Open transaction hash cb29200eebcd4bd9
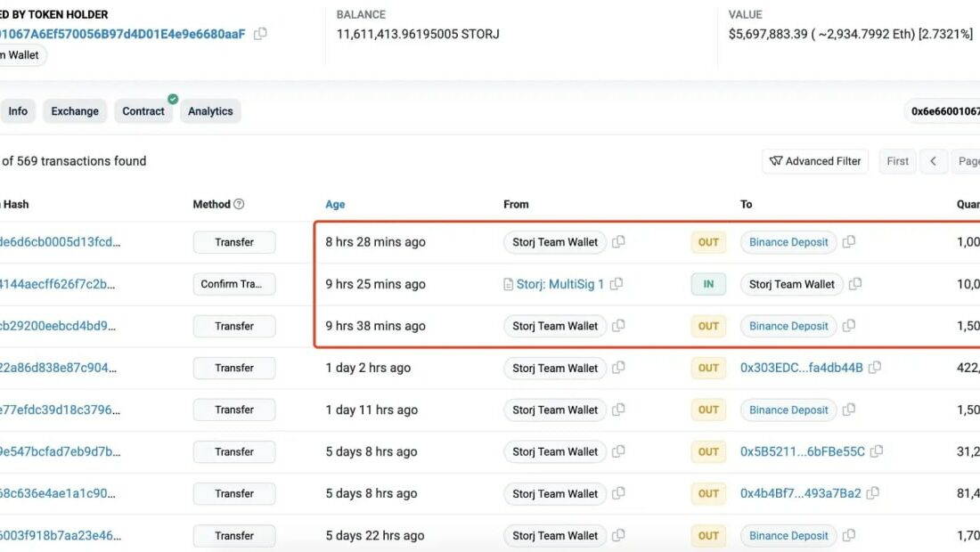Viewport: 980px width, 552px height. point(58,326)
